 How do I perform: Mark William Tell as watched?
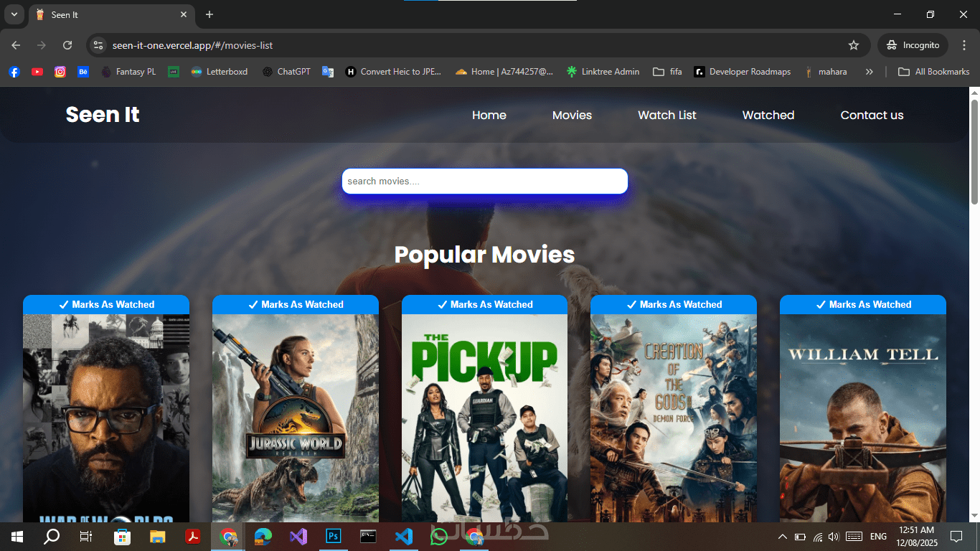[863, 304]
